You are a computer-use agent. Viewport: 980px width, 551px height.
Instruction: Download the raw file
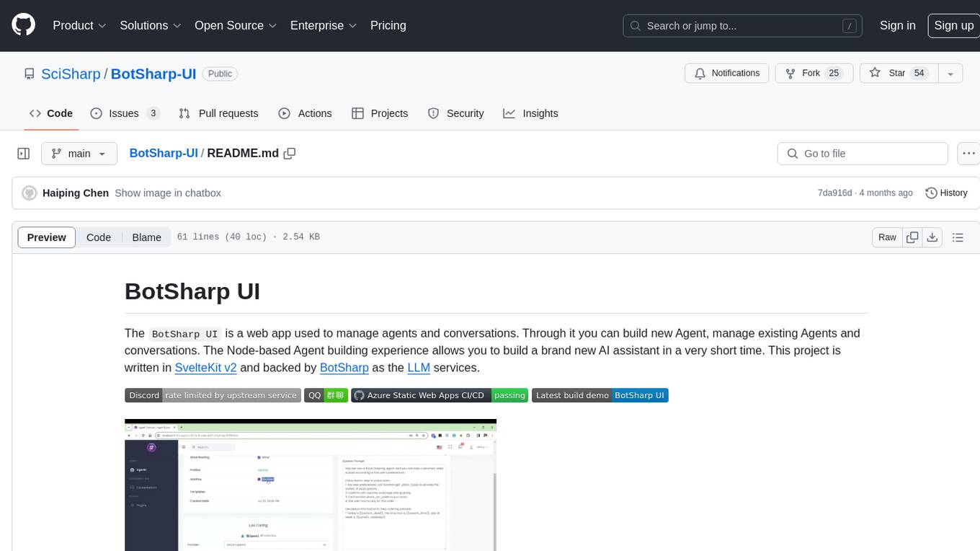(x=932, y=237)
